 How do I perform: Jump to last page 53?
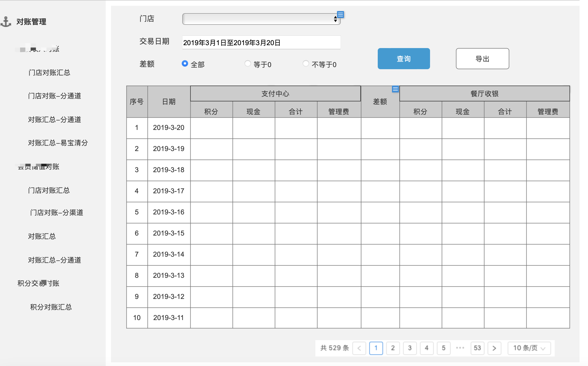click(x=477, y=348)
